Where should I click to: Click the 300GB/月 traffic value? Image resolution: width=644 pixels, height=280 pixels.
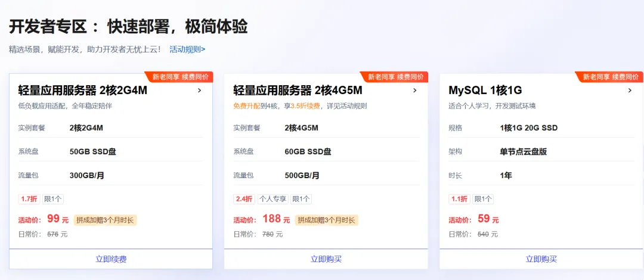[x=87, y=176]
